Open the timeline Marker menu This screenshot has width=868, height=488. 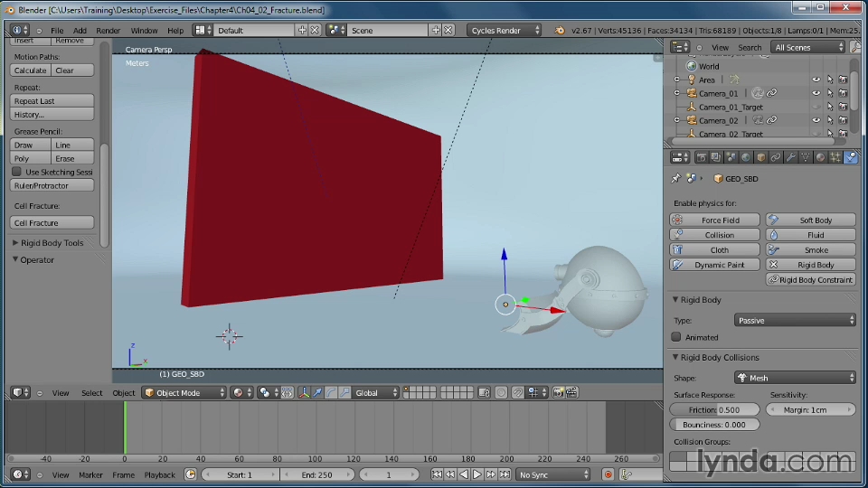[x=90, y=474]
